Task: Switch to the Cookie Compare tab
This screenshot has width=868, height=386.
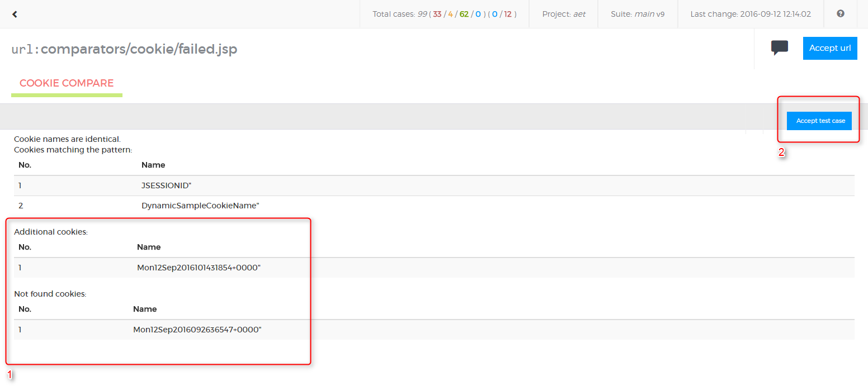Action: [67, 83]
